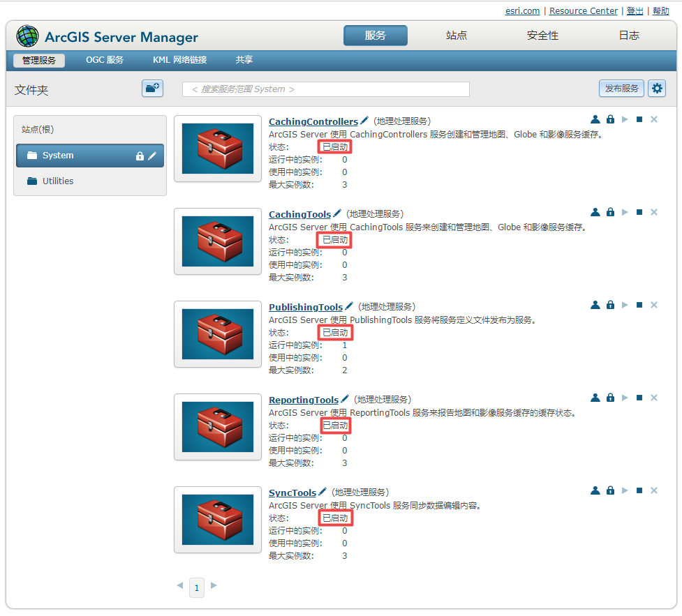Edit CachingControllers via pencil icon
Viewport: 682px width, 616px height.
364,121
